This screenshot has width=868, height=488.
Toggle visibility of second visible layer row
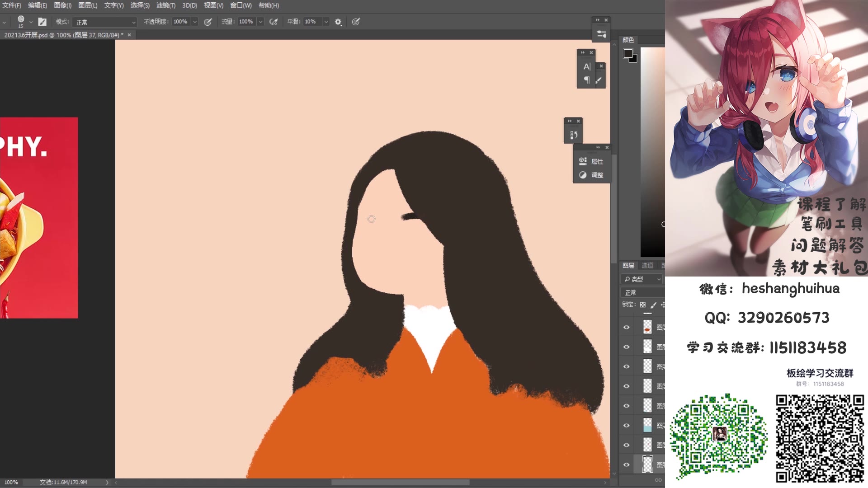(x=627, y=347)
